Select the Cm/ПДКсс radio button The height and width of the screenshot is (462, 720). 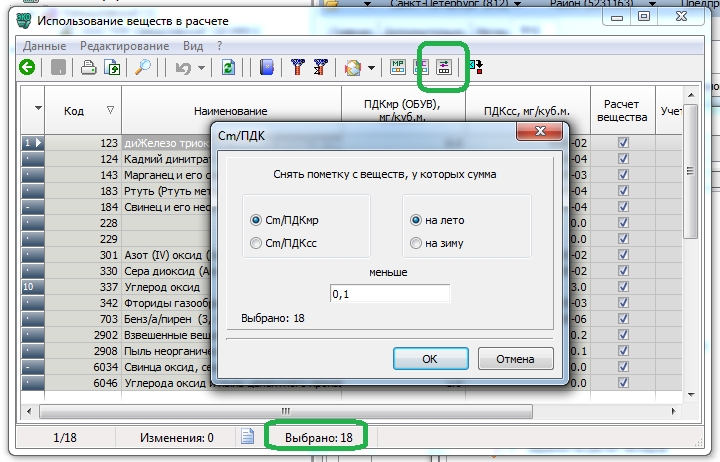(257, 243)
